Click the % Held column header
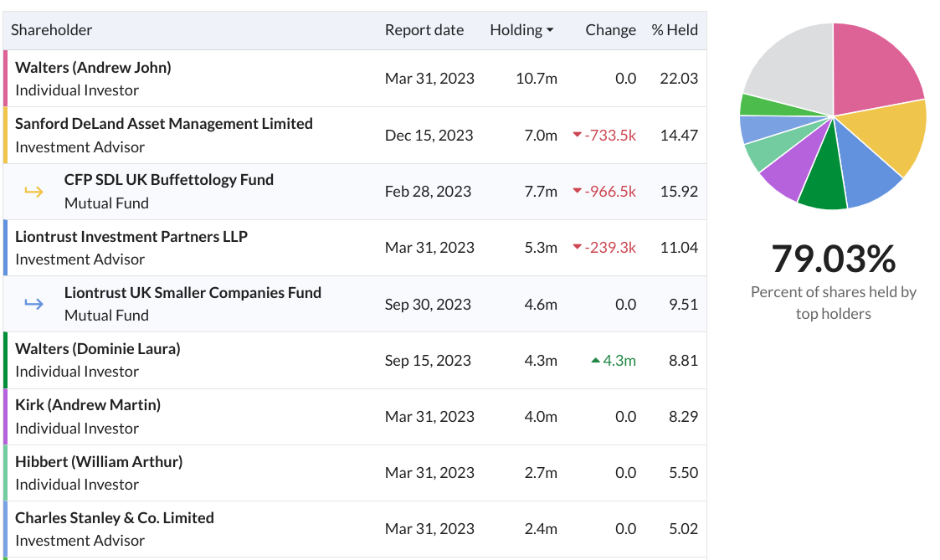The image size is (940, 560). [x=675, y=30]
